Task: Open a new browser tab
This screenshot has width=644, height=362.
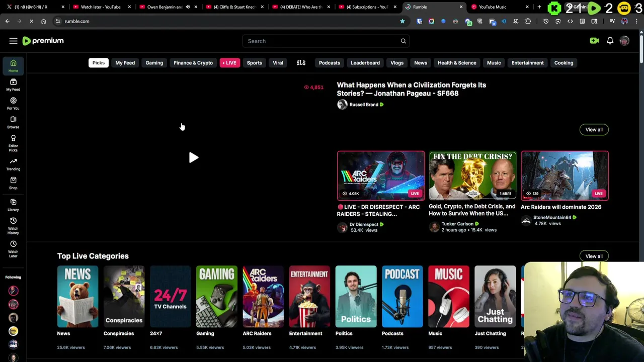Action: point(539,7)
